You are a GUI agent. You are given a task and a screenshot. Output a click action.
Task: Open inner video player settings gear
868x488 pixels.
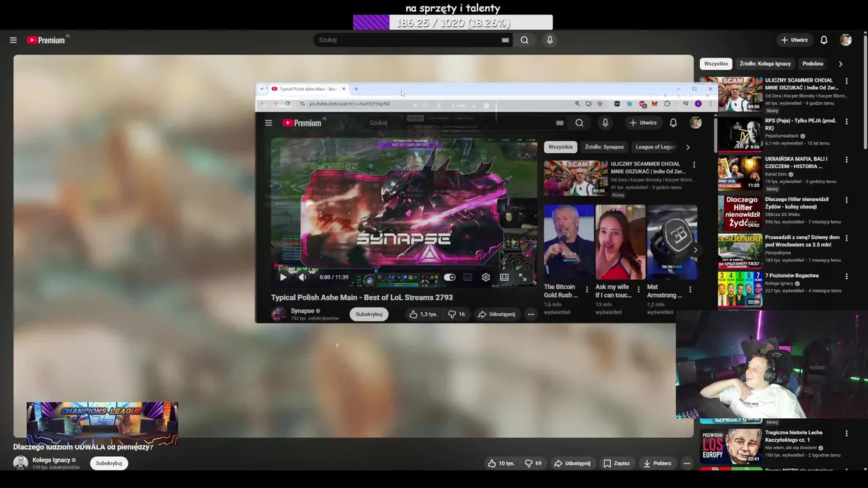pos(486,277)
